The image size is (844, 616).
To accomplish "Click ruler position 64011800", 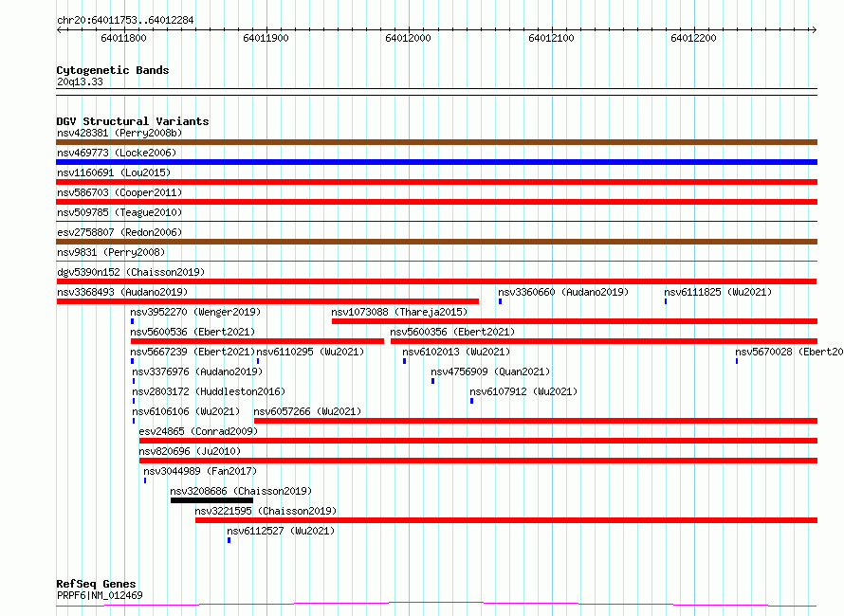I will pyautogui.click(x=124, y=38).
